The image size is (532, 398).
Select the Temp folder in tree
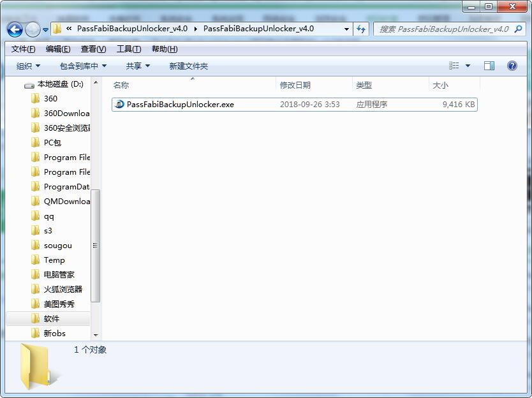point(54,260)
